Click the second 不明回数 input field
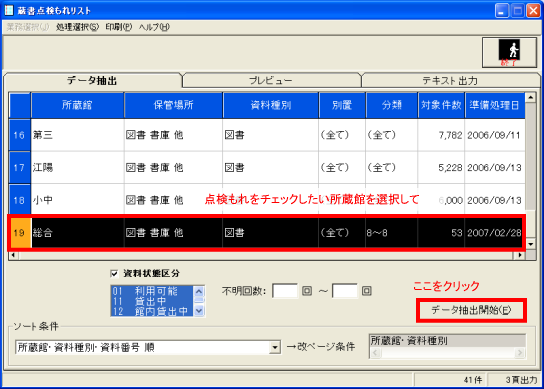Image resolution: width=544 pixels, height=389 pixels. [x=345, y=291]
